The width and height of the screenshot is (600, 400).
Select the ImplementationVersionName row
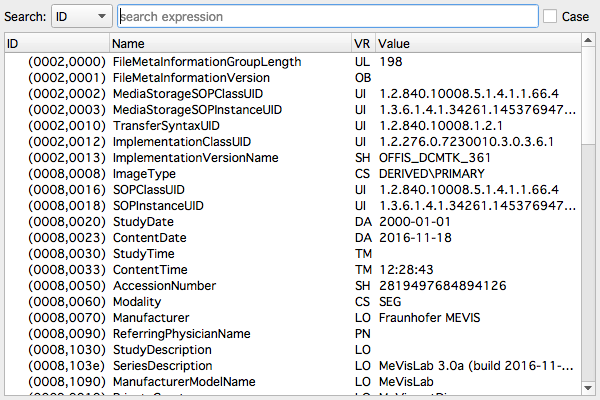click(196, 158)
